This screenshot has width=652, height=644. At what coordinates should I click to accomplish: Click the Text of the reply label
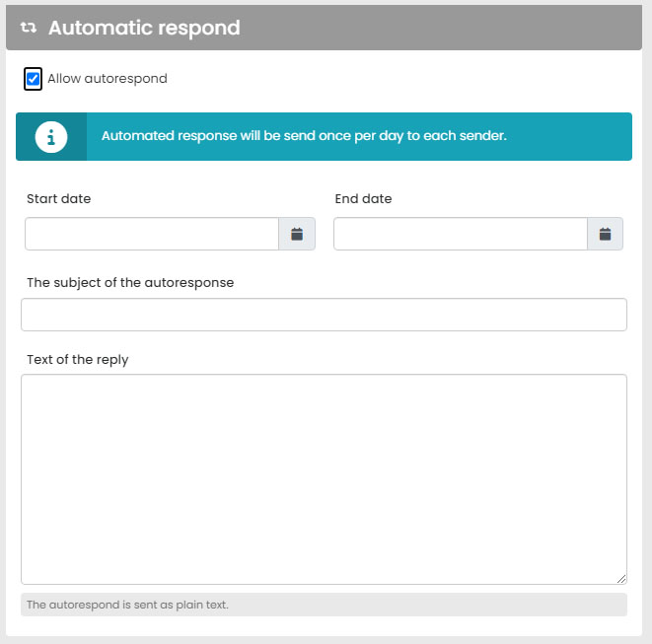(x=78, y=359)
